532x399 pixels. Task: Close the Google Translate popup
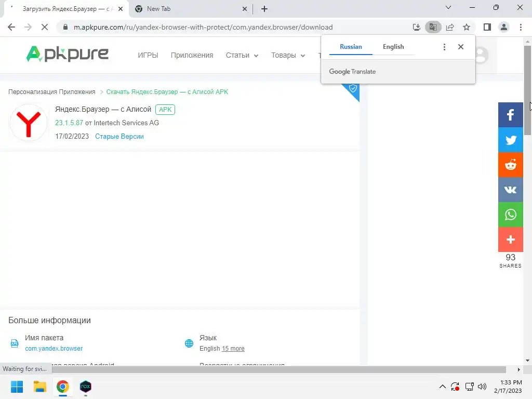tap(460, 47)
